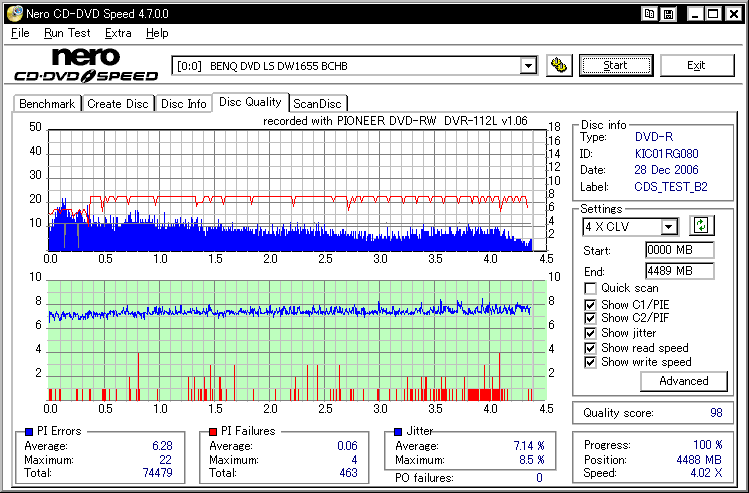
Task: Click the Start button
Action: (616, 65)
